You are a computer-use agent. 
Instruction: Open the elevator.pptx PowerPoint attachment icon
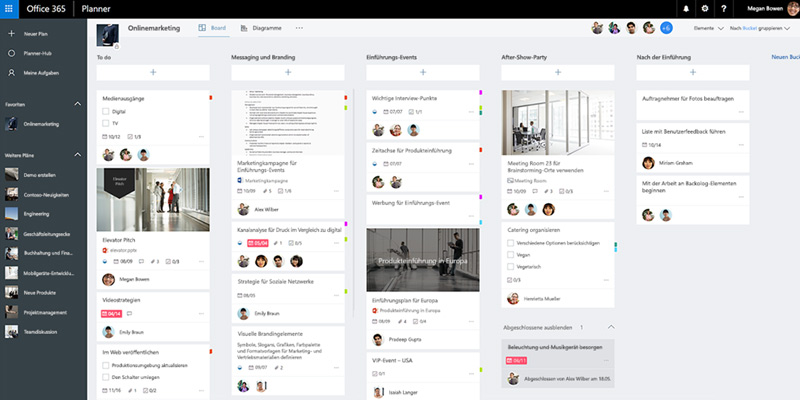(105, 251)
